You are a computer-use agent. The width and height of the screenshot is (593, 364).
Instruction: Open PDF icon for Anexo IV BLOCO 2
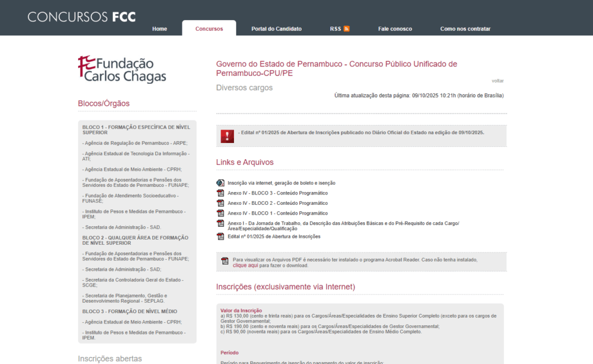coord(220,203)
